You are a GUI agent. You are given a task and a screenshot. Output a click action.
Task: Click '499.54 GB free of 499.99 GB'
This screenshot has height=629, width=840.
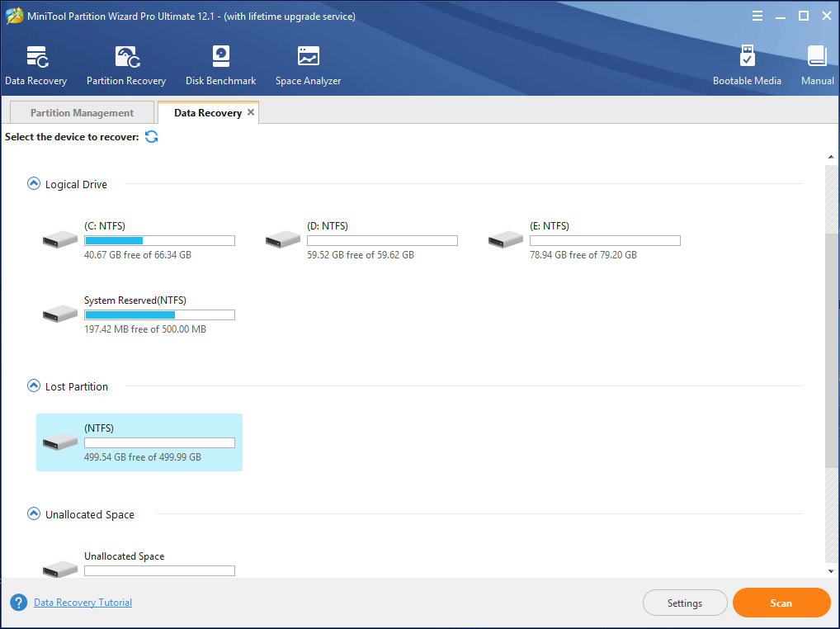tap(143, 457)
